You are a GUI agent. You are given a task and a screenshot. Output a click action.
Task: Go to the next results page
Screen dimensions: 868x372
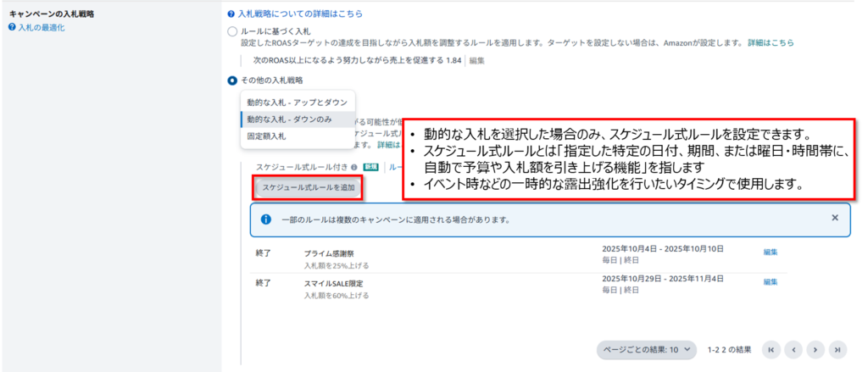(x=815, y=349)
